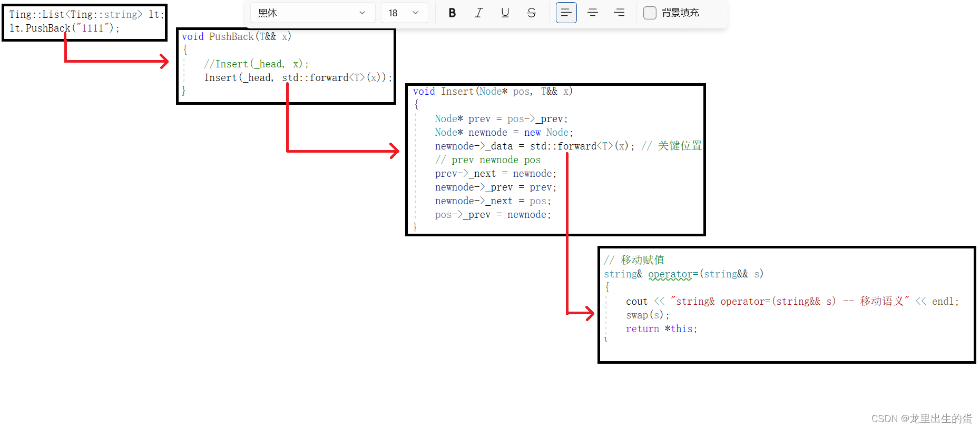Open the 黑体 font family dropdown
The height and width of the screenshot is (429, 980).
pos(312,13)
